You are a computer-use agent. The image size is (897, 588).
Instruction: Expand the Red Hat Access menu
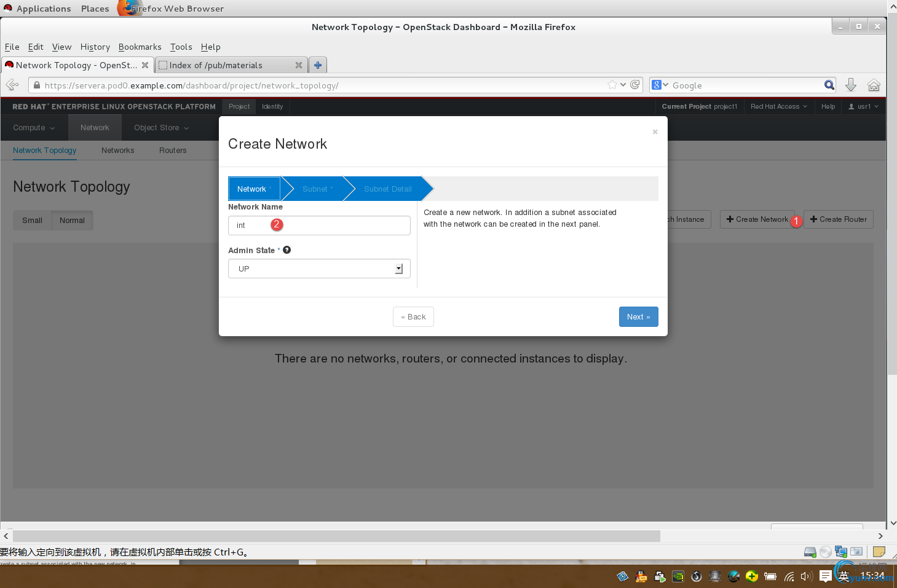point(779,106)
